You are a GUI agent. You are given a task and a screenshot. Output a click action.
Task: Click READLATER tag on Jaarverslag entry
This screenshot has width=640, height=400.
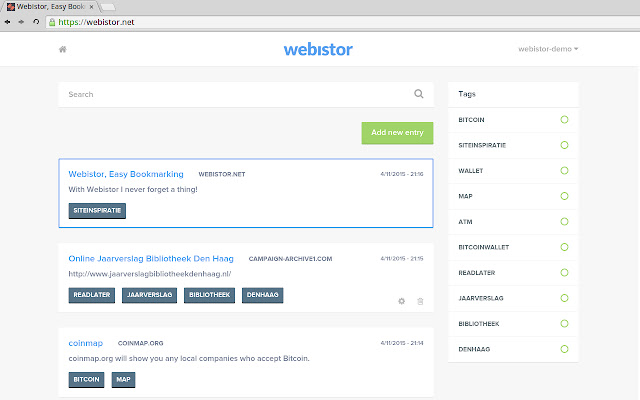92,295
